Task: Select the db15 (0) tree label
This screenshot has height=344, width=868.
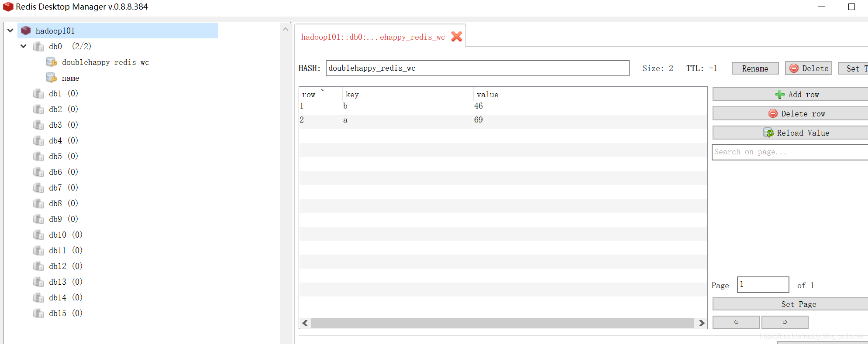Action: (x=65, y=313)
